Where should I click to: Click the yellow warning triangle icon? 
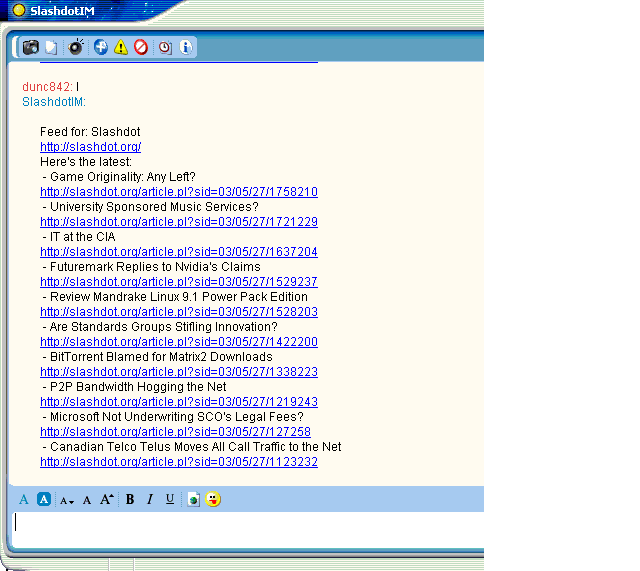121,47
